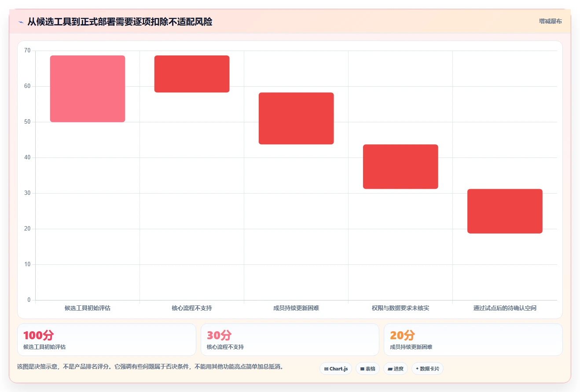Click the lightning icon beside the title
Image resolution: width=580 pixels, height=392 pixels.
point(21,22)
